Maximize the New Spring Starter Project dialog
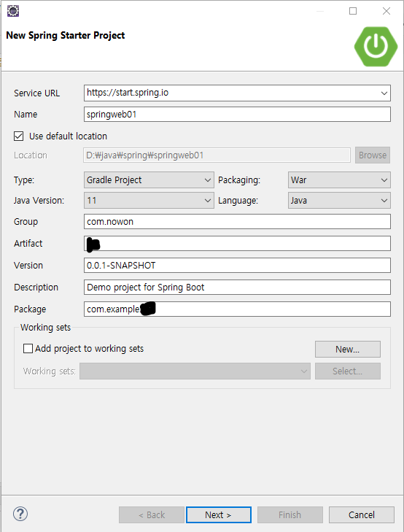 coord(353,11)
